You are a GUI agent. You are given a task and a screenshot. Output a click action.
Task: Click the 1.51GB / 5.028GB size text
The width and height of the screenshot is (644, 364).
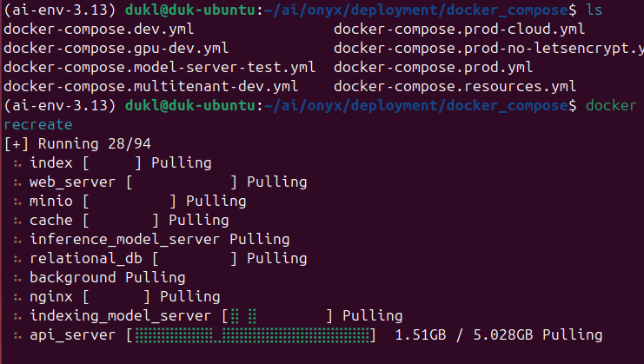click(464, 334)
